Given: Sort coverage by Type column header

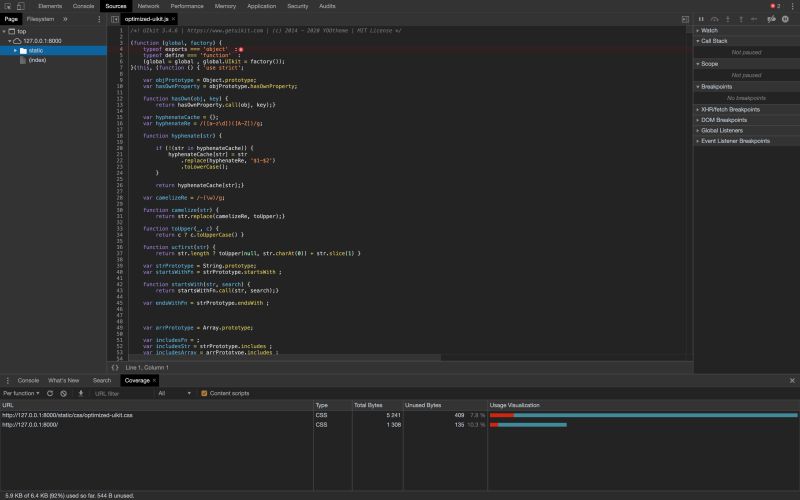Looking at the screenshot, I should point(333,405).
